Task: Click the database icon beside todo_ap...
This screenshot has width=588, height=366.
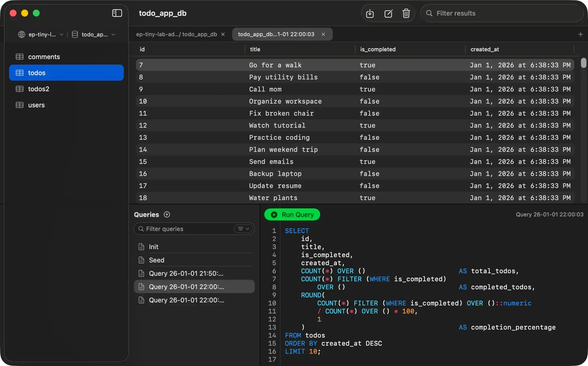Action: [x=75, y=34]
